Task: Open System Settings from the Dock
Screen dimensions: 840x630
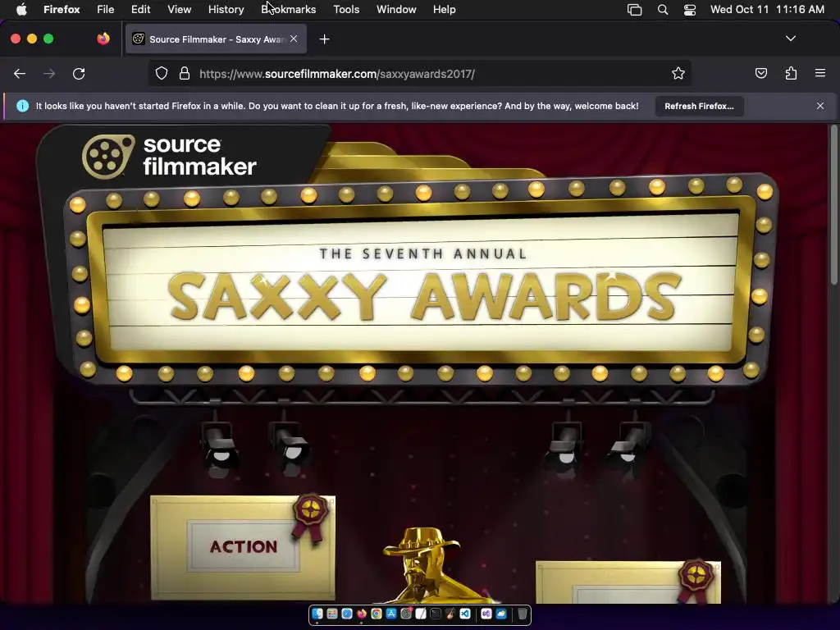Action: 406,614
